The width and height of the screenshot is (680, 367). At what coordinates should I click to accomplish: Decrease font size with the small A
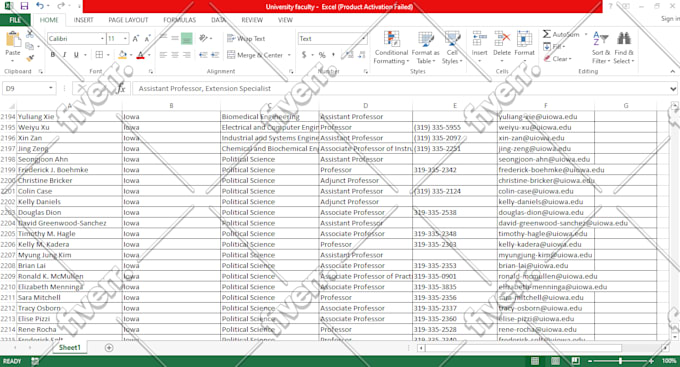147,39
